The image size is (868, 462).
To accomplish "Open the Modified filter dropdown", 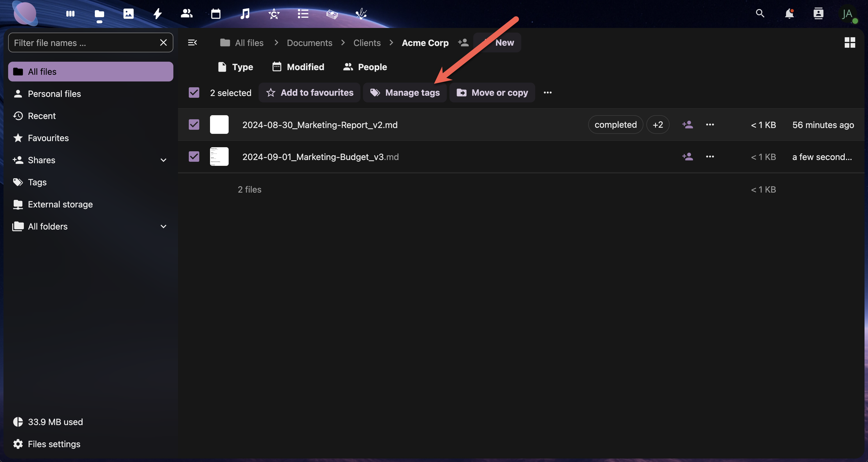I will 298,67.
